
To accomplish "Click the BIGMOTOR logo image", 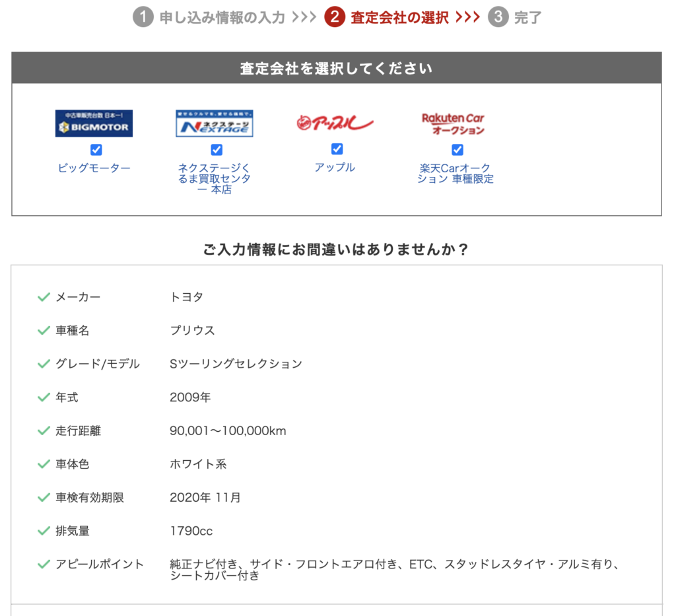I will pyautogui.click(x=94, y=123).
